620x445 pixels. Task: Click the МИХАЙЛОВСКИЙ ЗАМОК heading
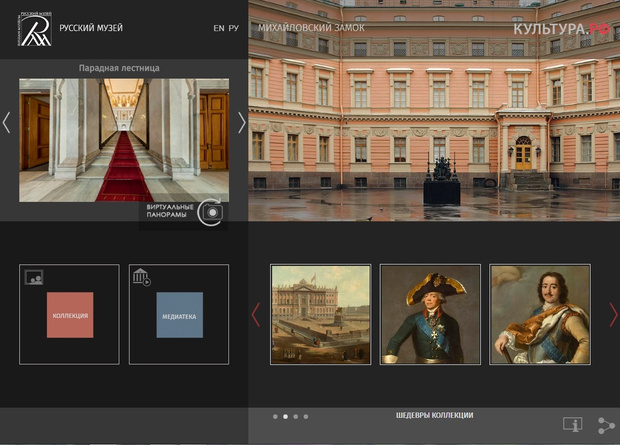[311, 28]
